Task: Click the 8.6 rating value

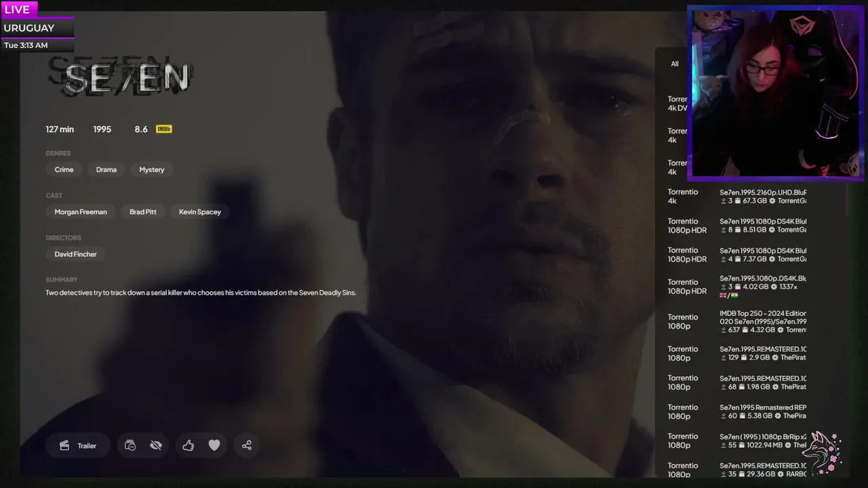Action: 141,129
